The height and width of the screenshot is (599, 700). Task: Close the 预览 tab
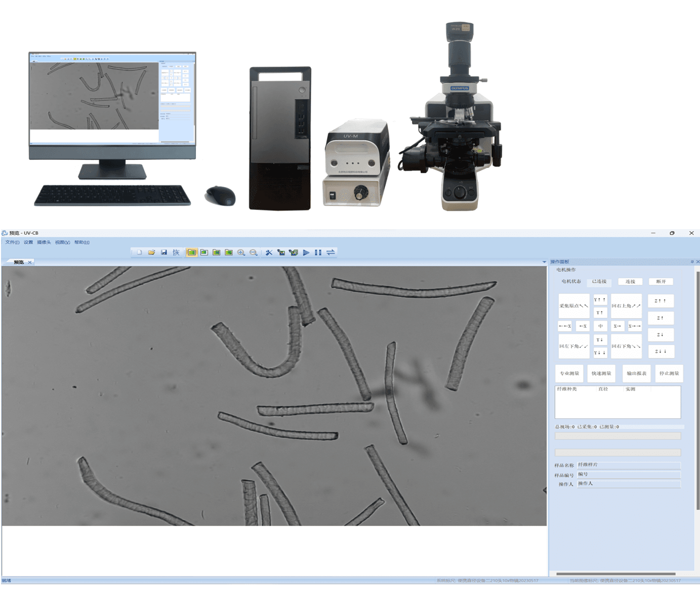pos(30,262)
